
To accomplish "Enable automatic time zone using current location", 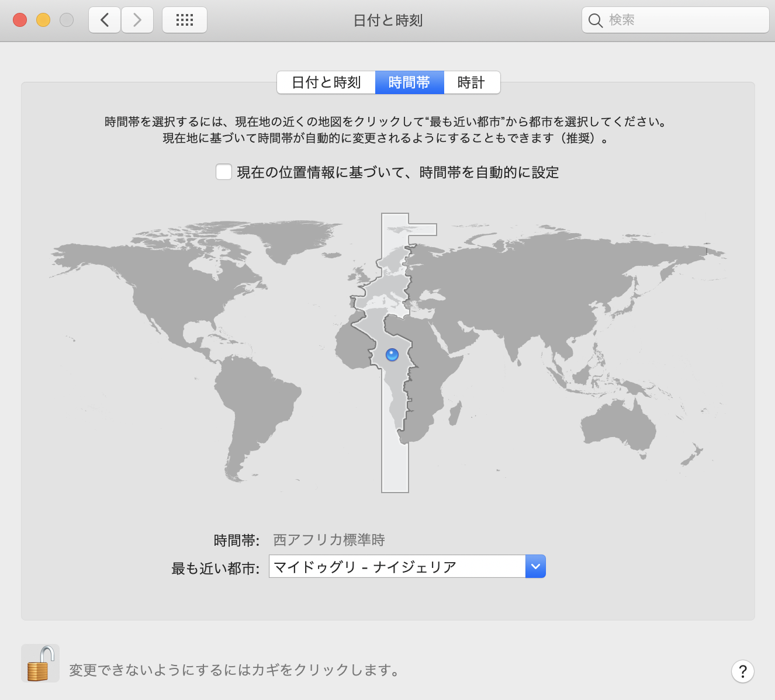I will point(224,172).
